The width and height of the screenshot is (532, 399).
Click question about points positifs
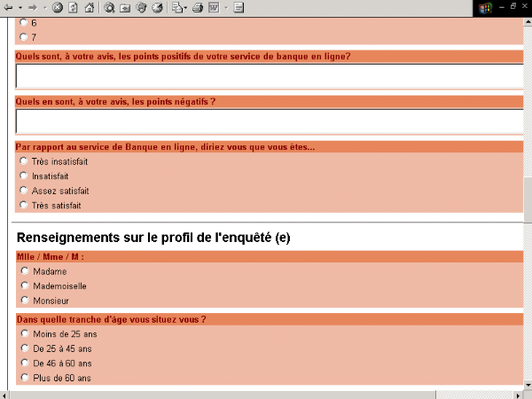pos(184,57)
